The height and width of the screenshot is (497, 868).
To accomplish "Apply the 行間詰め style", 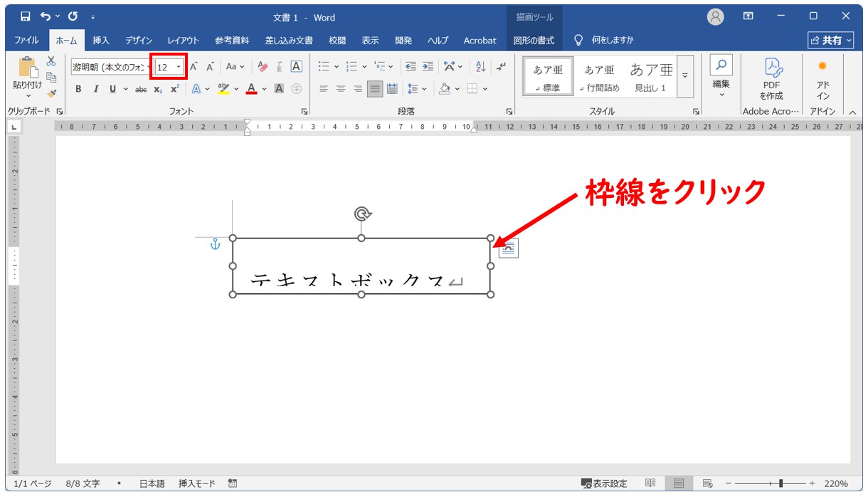I will click(x=599, y=76).
